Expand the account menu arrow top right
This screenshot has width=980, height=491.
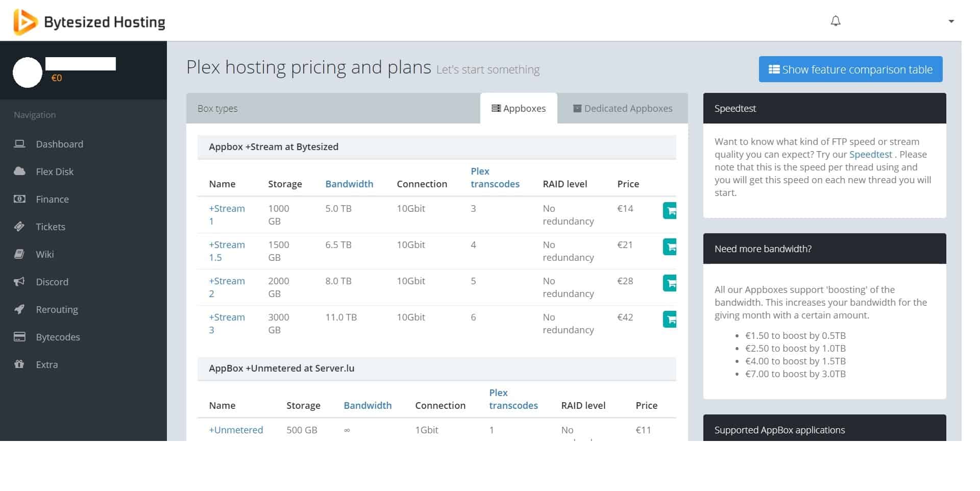pyautogui.click(x=951, y=21)
